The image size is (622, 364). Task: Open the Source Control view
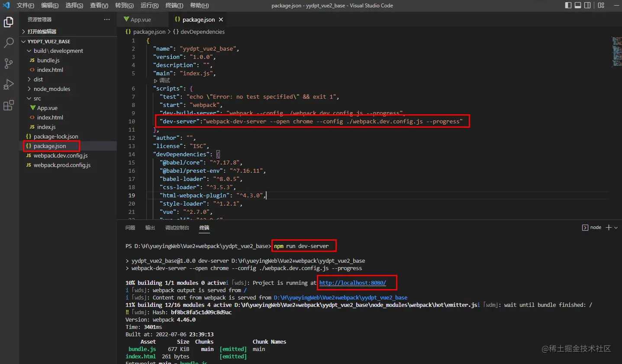[9, 64]
